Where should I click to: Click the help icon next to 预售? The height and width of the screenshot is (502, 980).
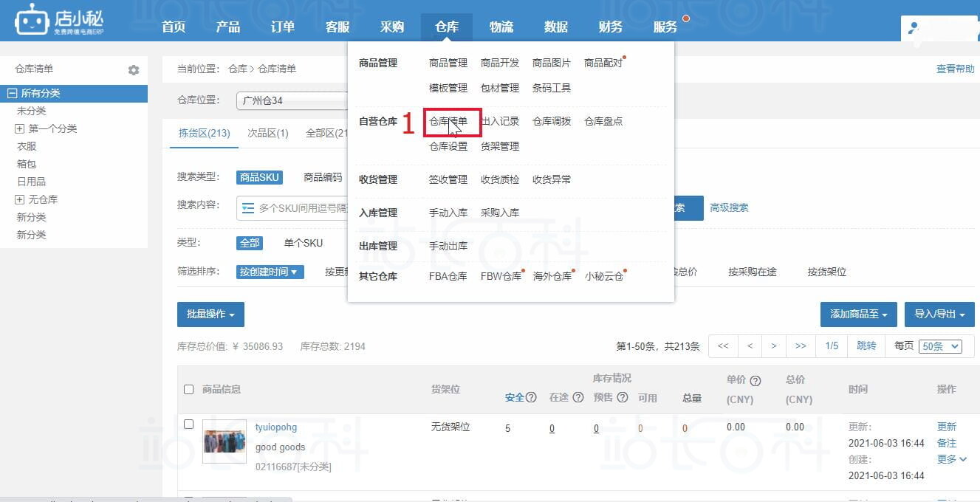pos(623,397)
